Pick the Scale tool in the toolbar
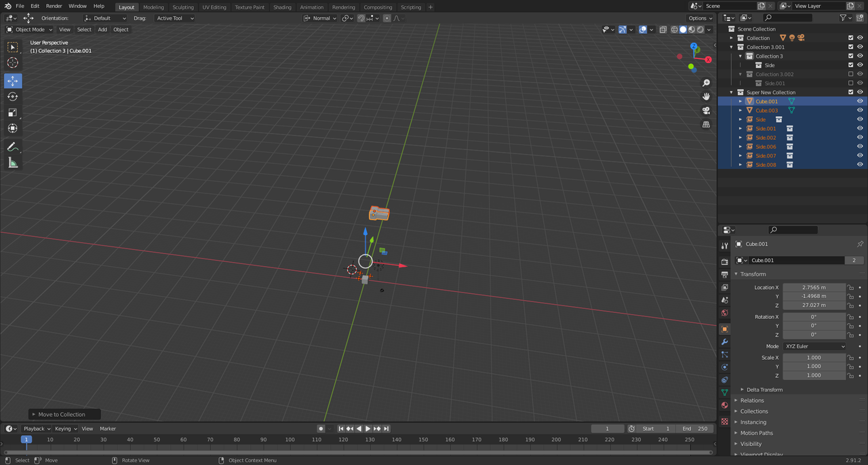868x465 pixels. click(13, 113)
